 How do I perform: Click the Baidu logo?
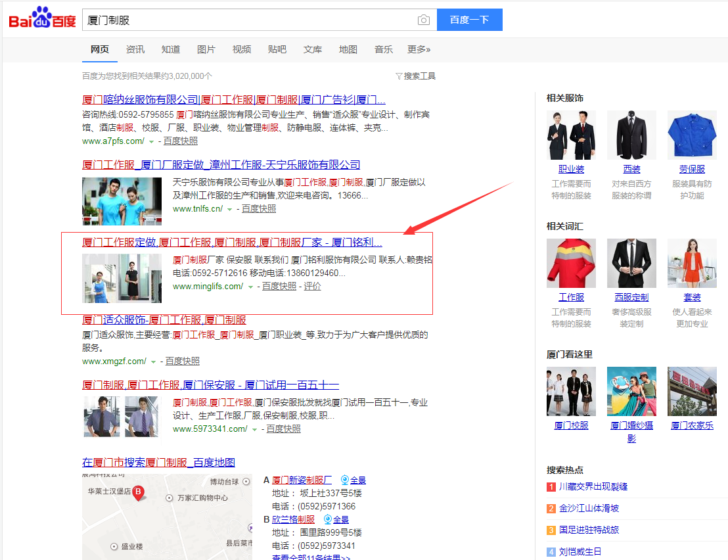[42, 19]
